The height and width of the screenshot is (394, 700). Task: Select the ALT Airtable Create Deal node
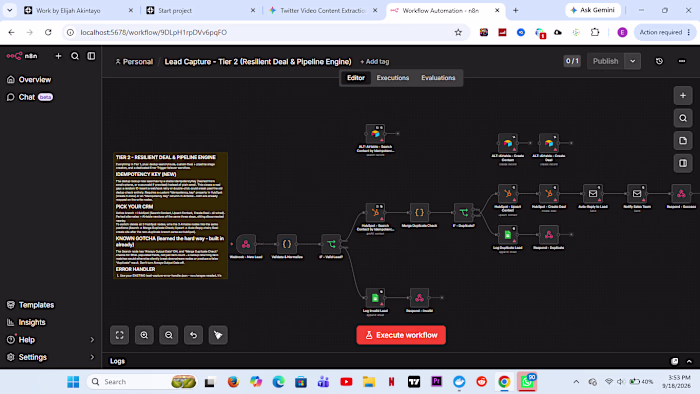pos(549,143)
